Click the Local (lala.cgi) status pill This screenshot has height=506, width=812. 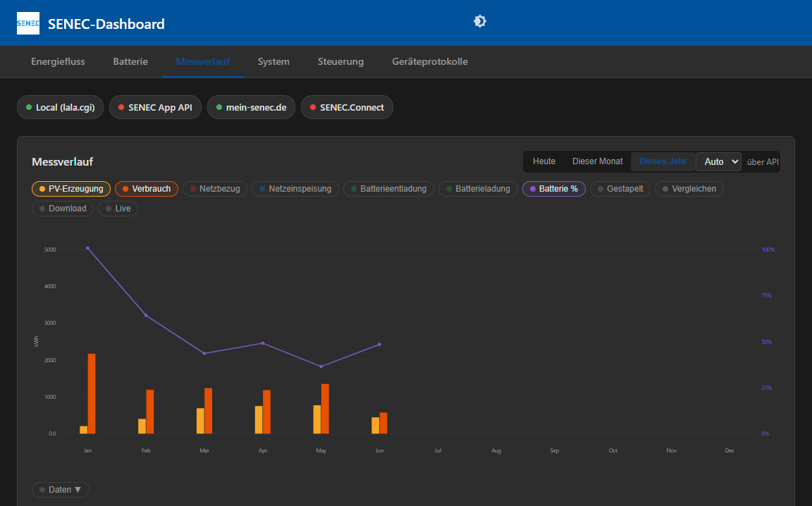60,107
